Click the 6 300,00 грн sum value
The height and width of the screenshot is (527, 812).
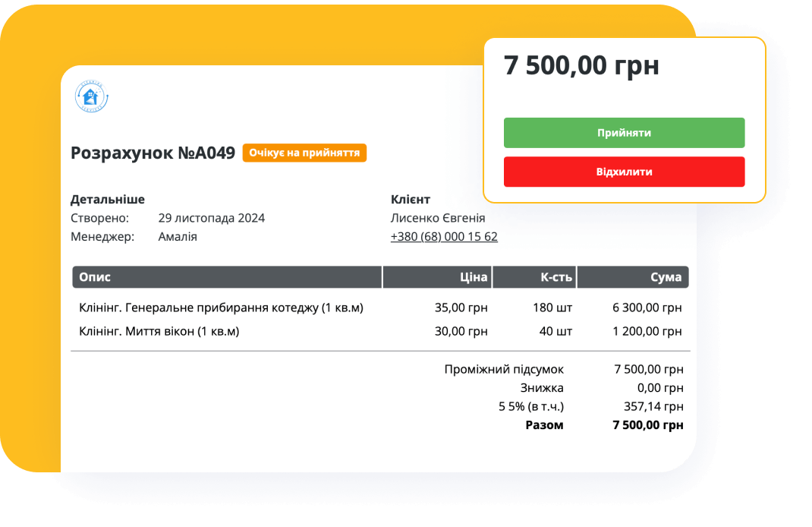647,308
